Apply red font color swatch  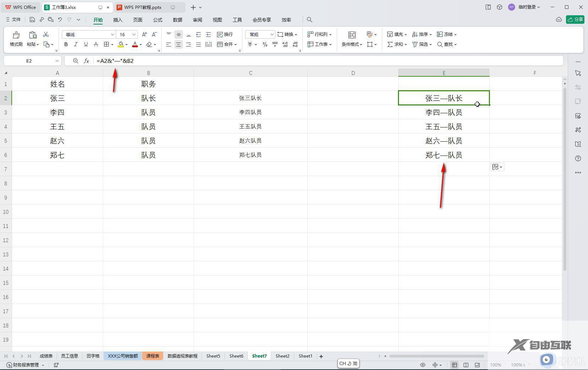click(135, 44)
